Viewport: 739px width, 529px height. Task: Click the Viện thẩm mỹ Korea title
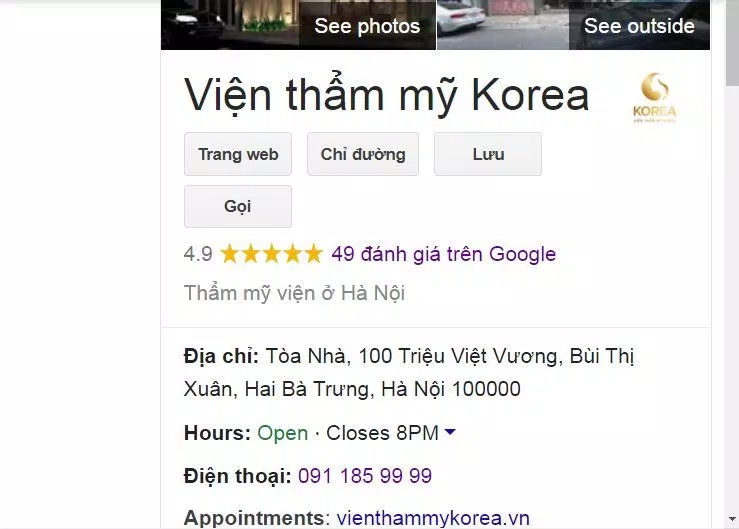(x=386, y=96)
